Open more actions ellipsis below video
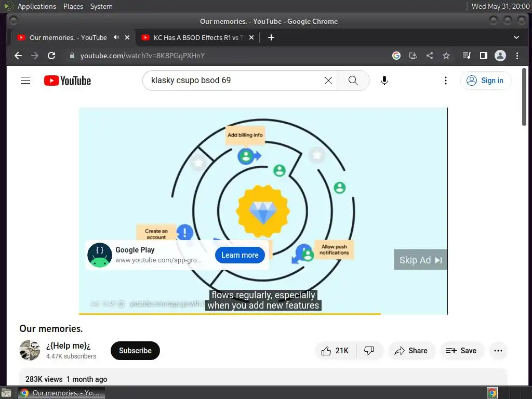 click(498, 351)
